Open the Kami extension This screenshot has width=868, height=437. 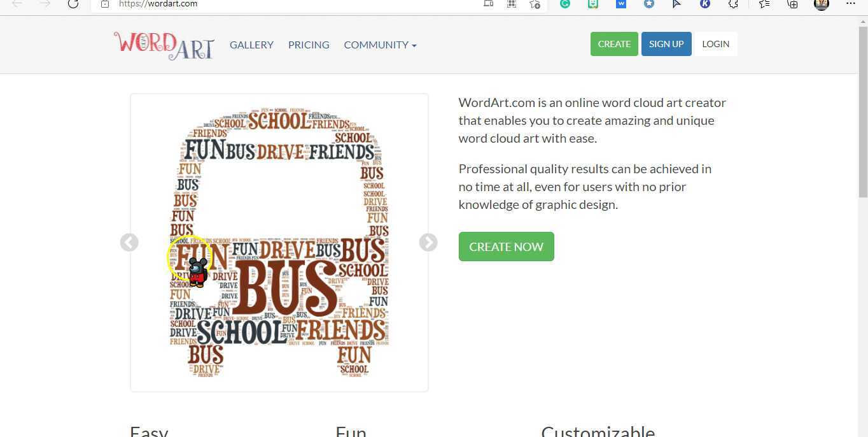[x=704, y=4]
